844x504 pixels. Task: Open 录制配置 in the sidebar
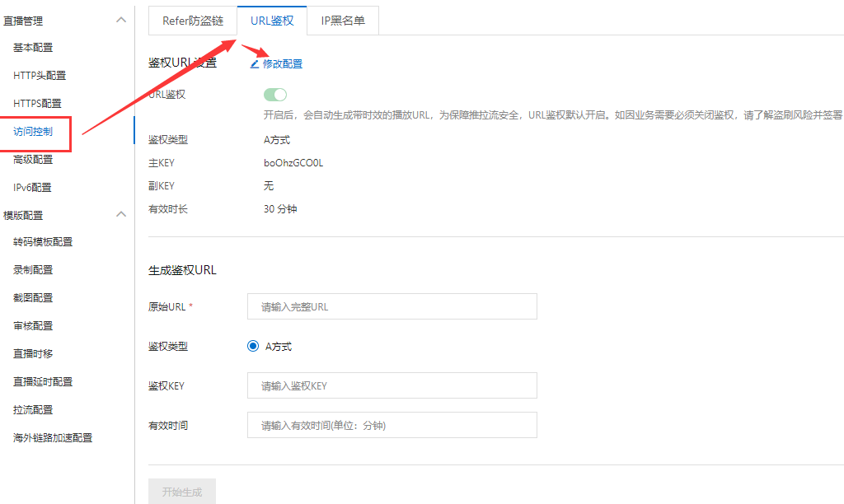point(33,270)
